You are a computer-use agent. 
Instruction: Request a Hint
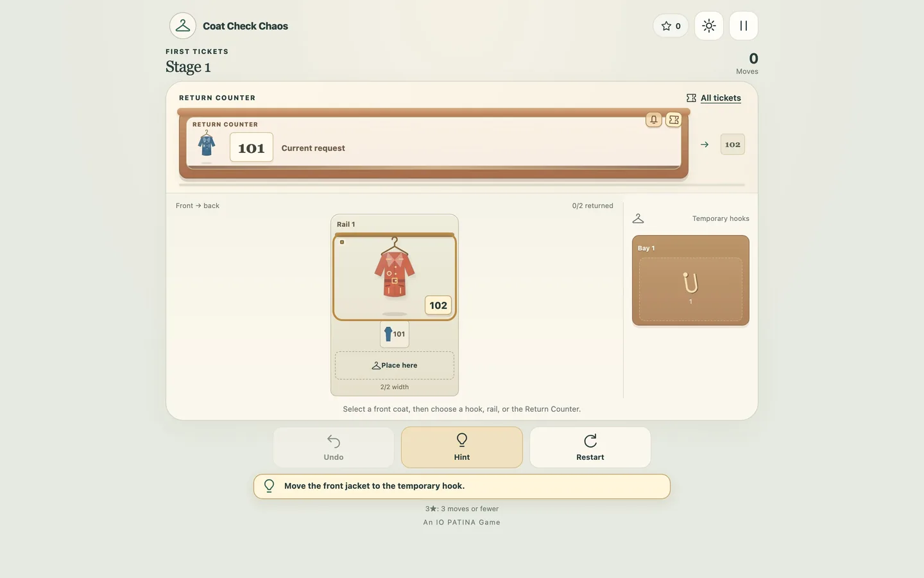(x=462, y=448)
